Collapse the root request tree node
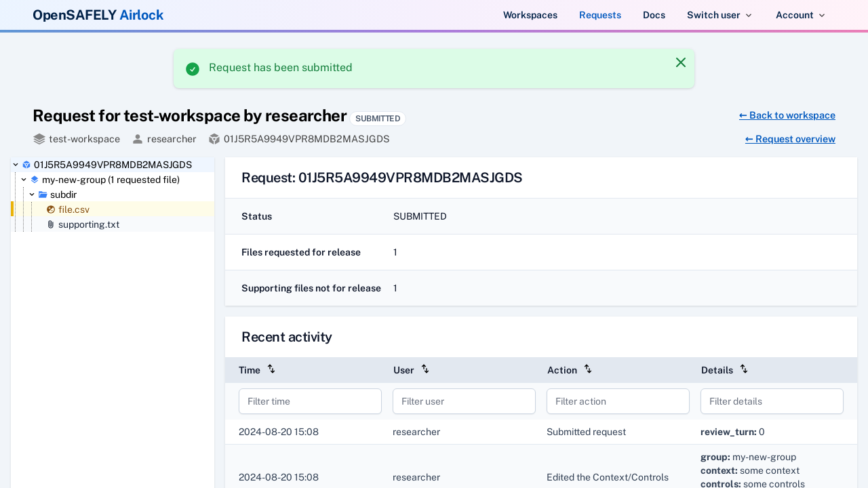 [x=16, y=165]
